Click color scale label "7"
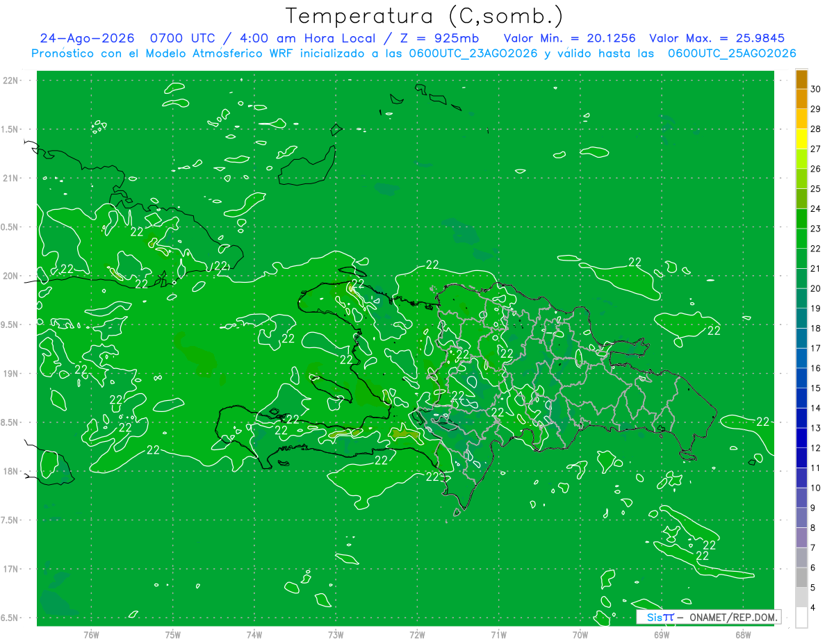 point(813,547)
